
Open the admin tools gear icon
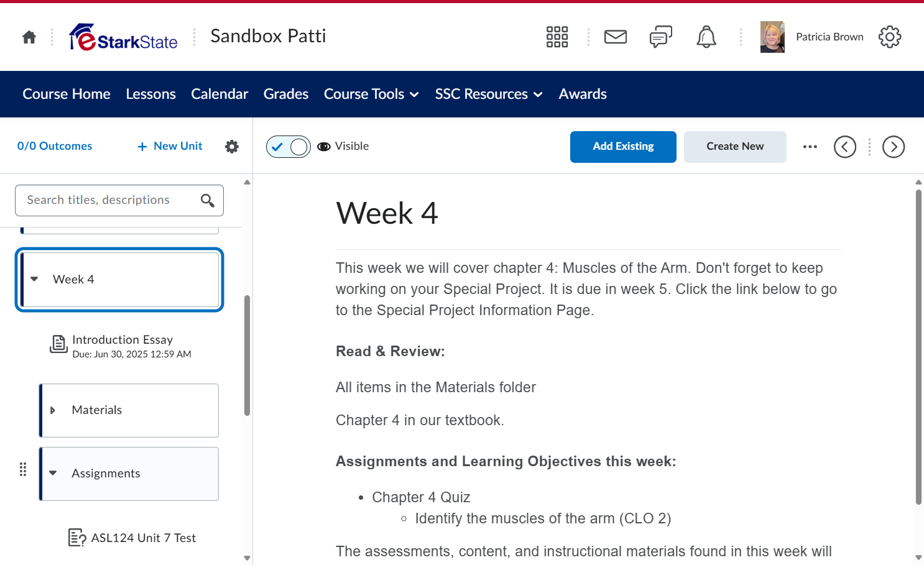[890, 37]
